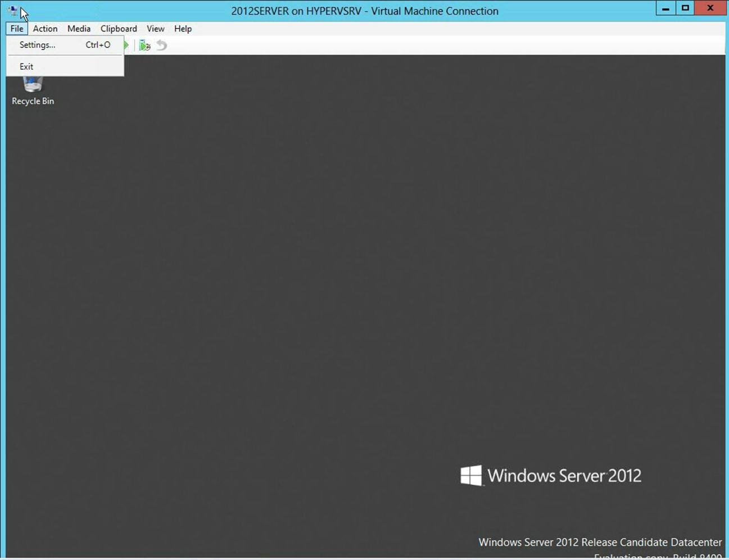Click the Snapshot toolbar icon
This screenshot has height=560, width=729.
pyautogui.click(x=145, y=46)
